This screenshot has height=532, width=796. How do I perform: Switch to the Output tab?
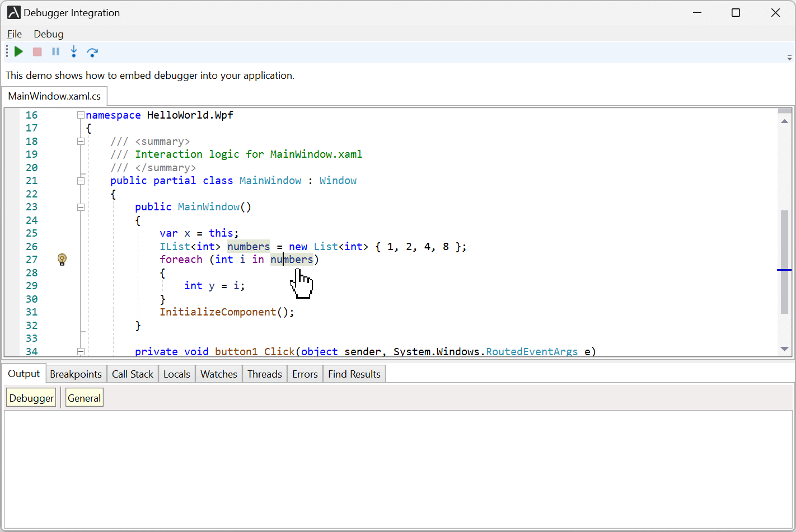24,374
